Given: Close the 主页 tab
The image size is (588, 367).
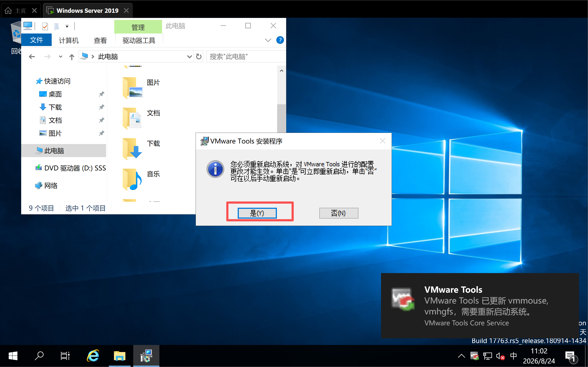Looking at the screenshot, I should click(x=34, y=11).
